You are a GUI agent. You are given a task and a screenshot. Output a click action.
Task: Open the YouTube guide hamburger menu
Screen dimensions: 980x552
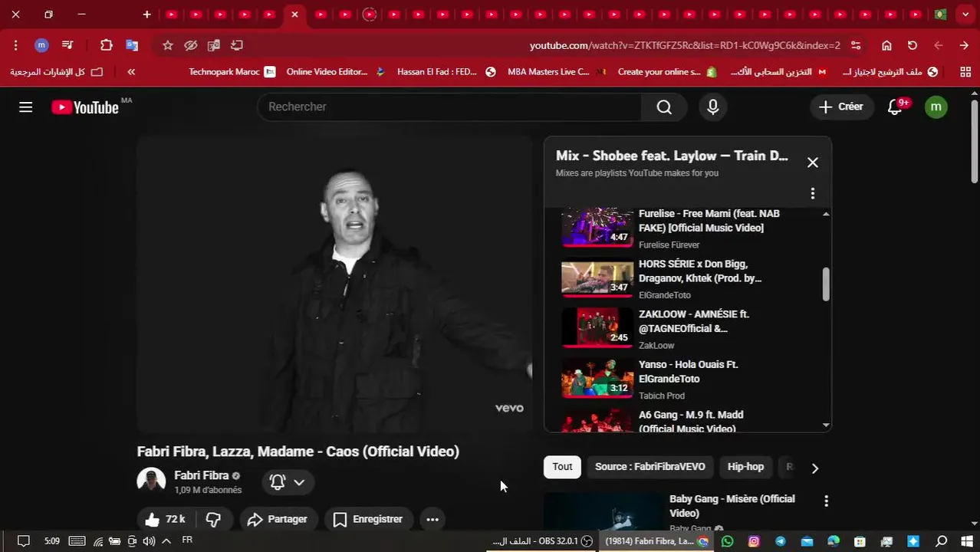26,107
